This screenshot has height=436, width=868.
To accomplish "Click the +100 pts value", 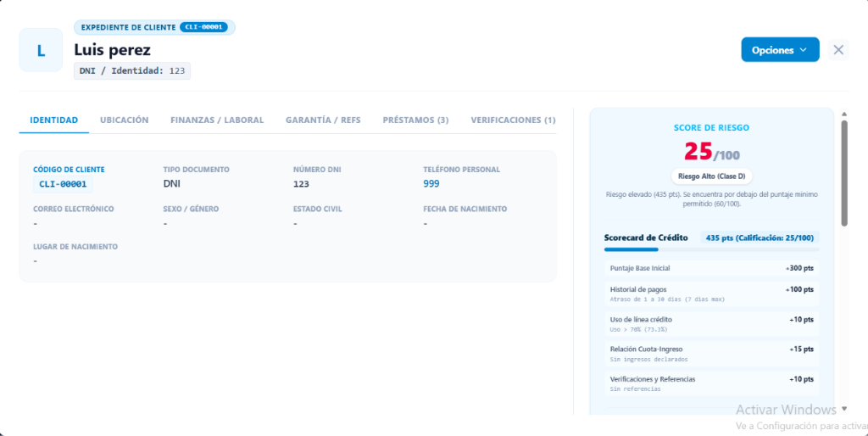I will coord(799,289).
